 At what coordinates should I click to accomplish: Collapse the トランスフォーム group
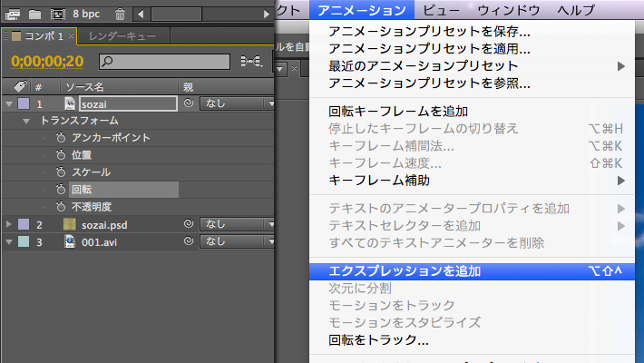click(x=27, y=121)
